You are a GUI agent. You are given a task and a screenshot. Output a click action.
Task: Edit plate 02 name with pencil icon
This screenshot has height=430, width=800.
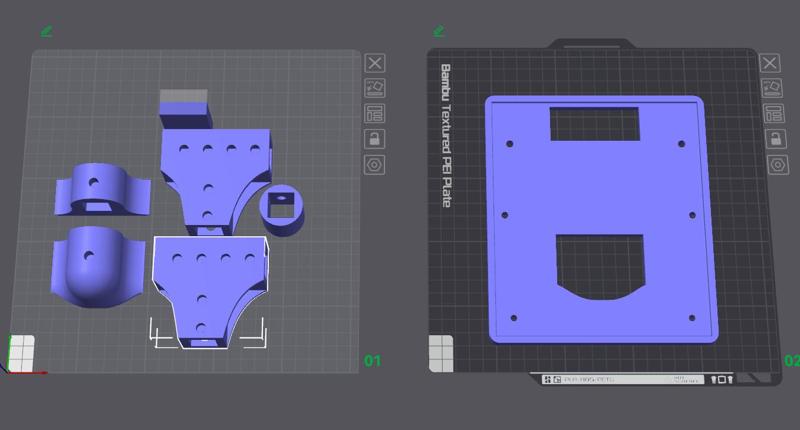coord(439,32)
